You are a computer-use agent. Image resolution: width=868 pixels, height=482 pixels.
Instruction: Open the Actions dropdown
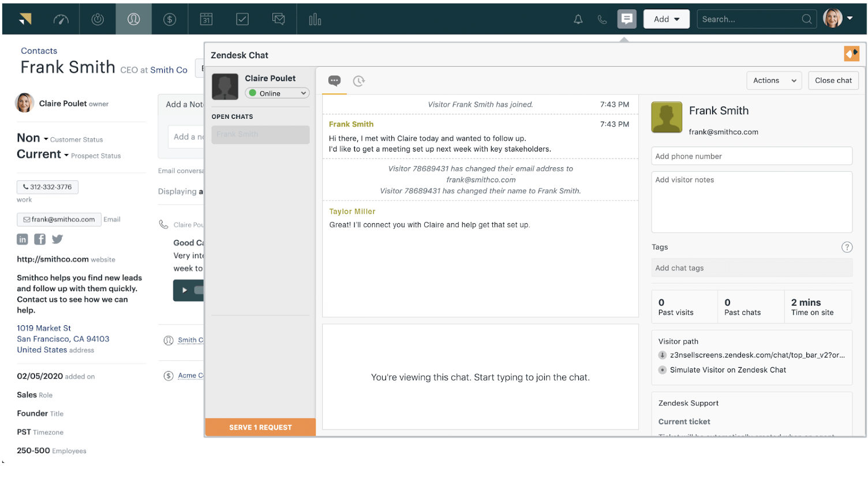[x=775, y=81]
